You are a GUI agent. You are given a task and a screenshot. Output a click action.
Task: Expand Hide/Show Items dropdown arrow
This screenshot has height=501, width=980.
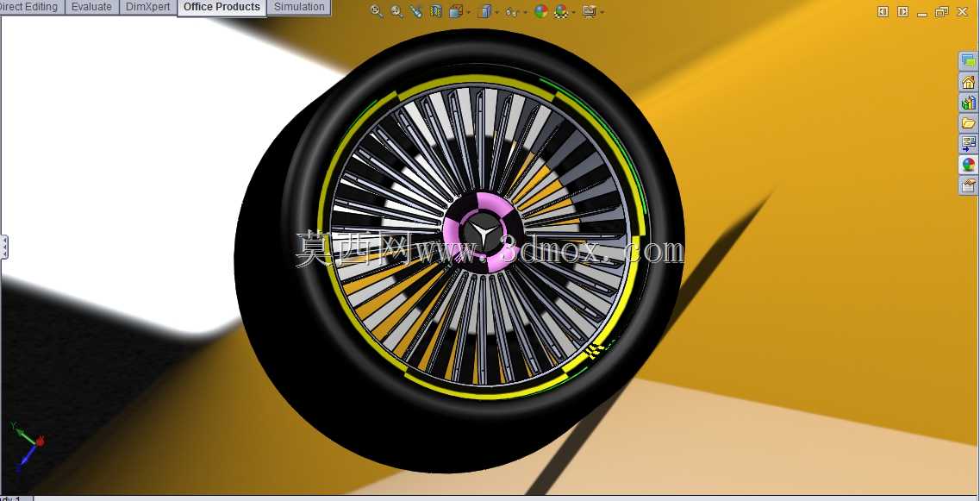coord(525,12)
